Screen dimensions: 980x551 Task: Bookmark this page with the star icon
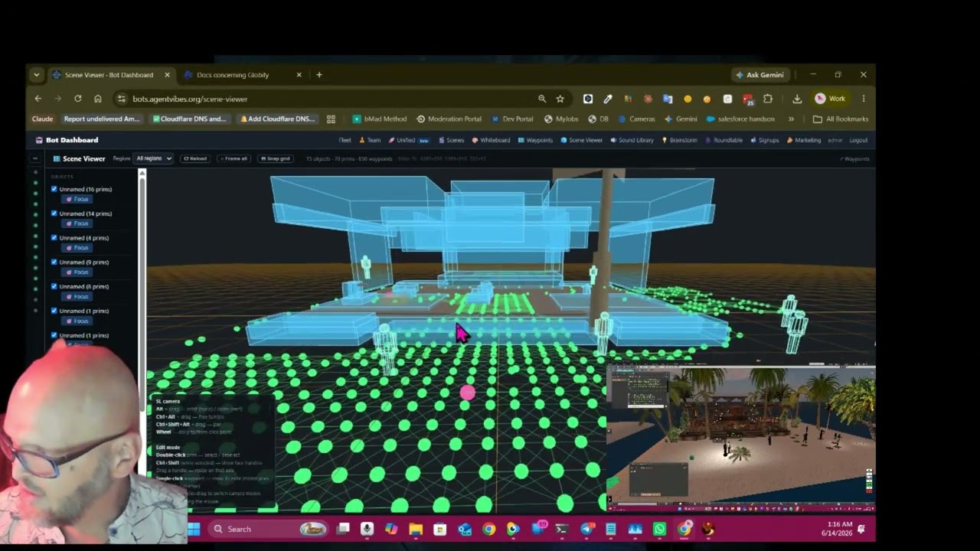coord(560,99)
